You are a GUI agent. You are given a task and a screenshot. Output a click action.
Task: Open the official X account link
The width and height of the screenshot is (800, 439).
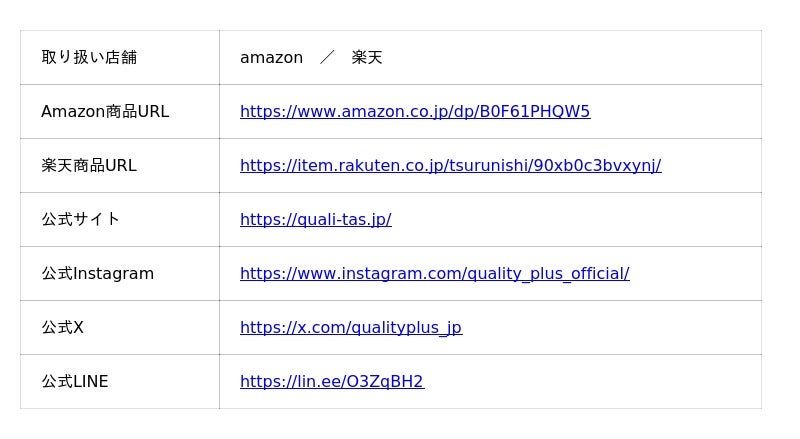pyautogui.click(x=350, y=328)
